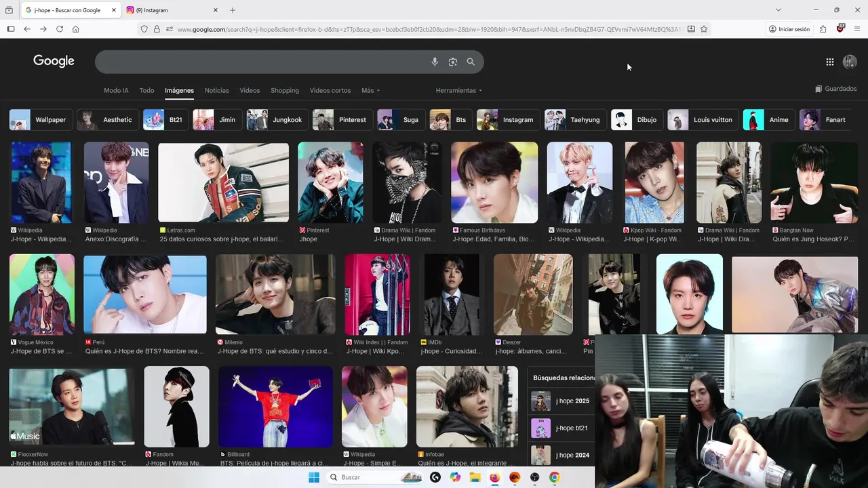Open the browser home page
The image size is (868, 488).
point(76,29)
